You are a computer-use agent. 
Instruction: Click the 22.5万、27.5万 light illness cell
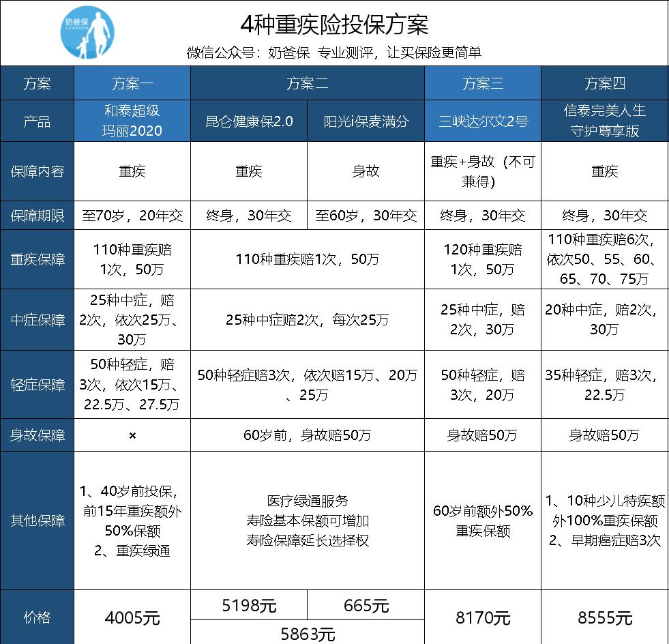(132, 385)
